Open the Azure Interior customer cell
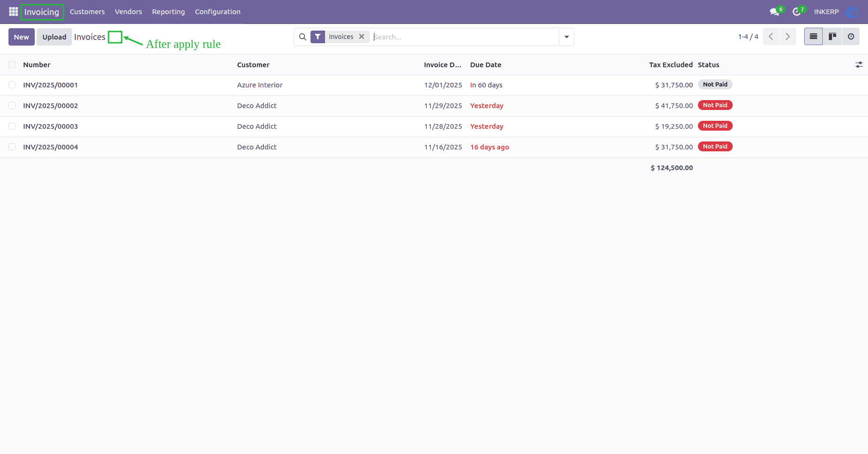The height and width of the screenshot is (454, 868). coord(260,85)
